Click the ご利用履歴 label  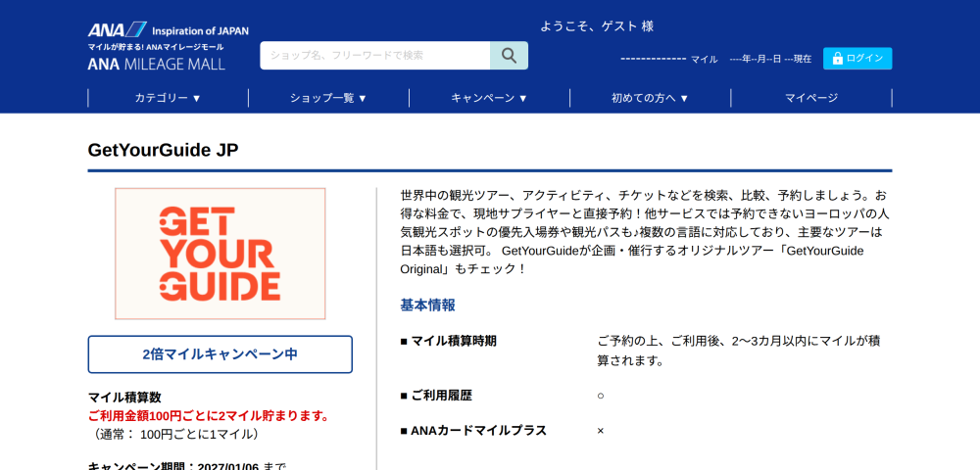[436, 396]
